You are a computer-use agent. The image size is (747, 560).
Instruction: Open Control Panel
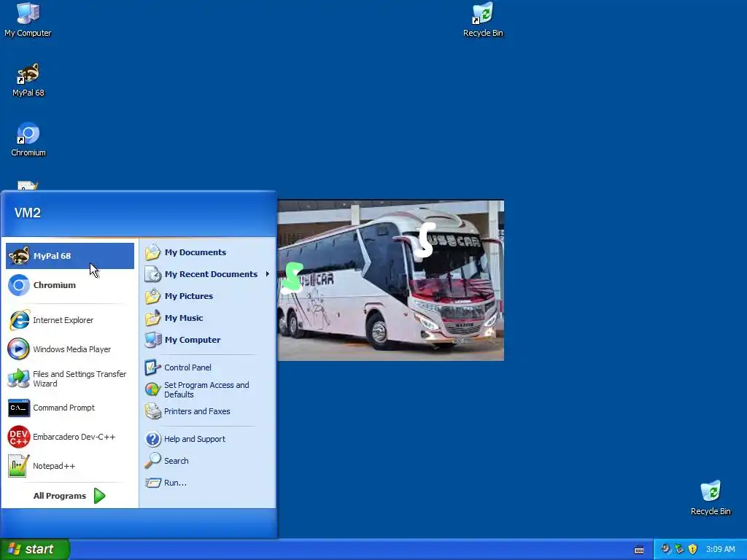(207, 367)
